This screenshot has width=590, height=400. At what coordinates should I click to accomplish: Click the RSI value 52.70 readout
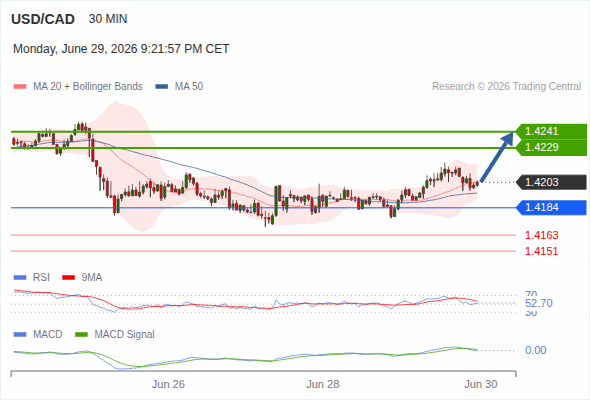(x=539, y=303)
